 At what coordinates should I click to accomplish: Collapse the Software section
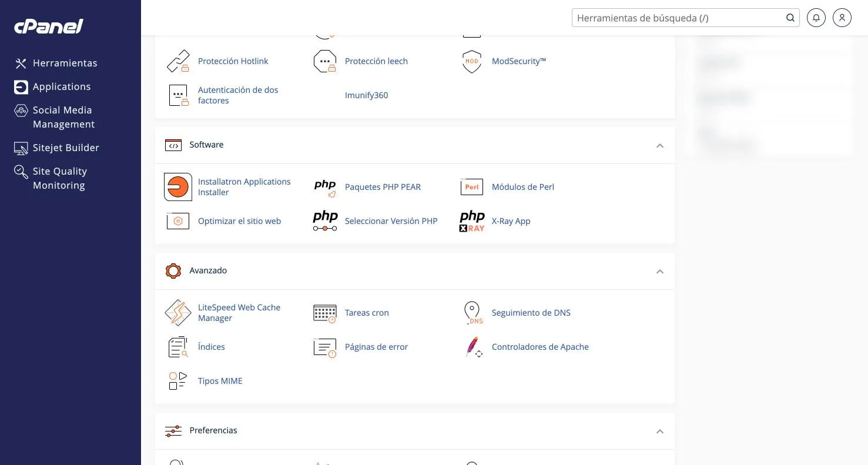[x=660, y=145]
